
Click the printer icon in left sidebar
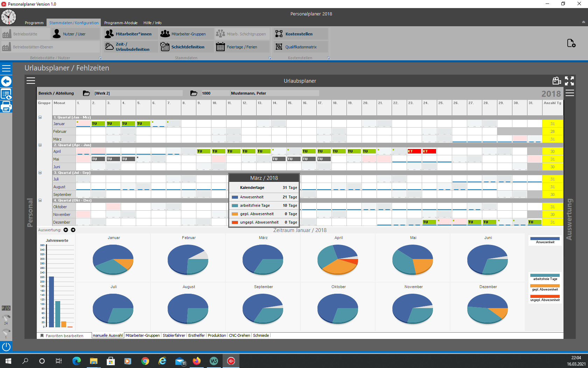(6, 107)
